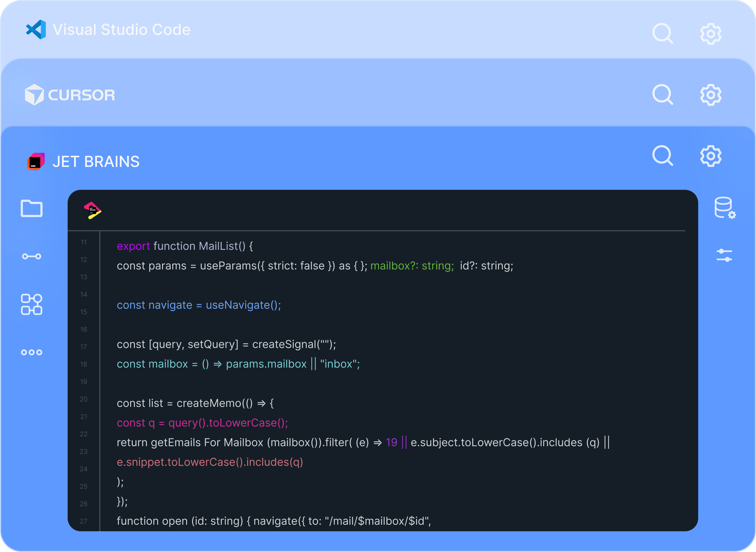Click the 'const navigate = useNavigate();' code line
The width and height of the screenshot is (756, 552).
[x=199, y=305]
